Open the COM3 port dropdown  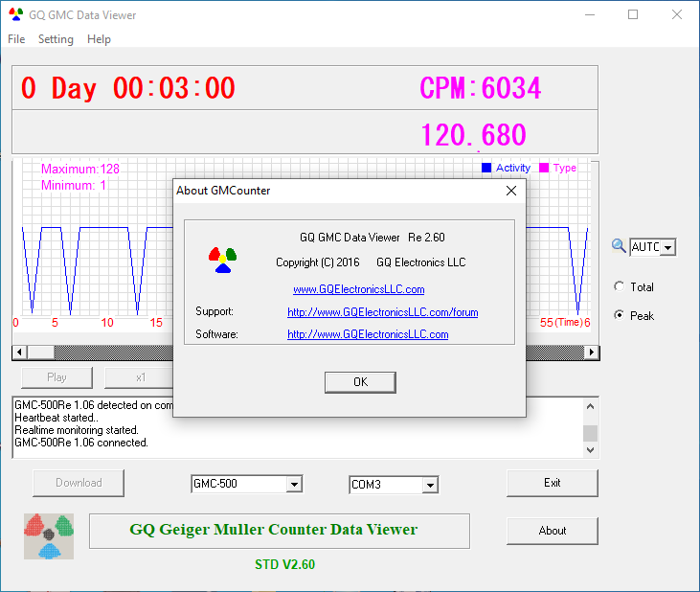(430, 485)
